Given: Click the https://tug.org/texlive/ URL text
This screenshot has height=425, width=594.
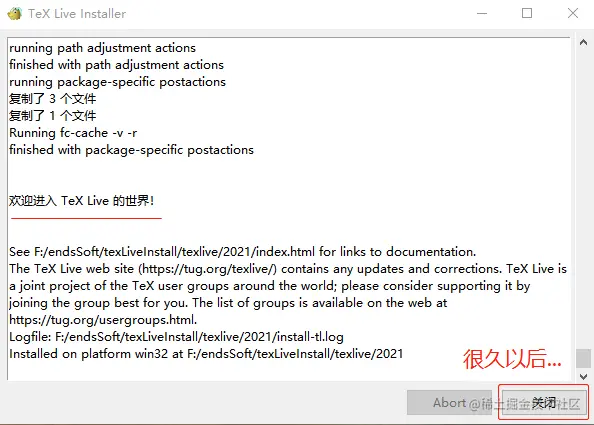Looking at the screenshot, I should click(208, 269).
